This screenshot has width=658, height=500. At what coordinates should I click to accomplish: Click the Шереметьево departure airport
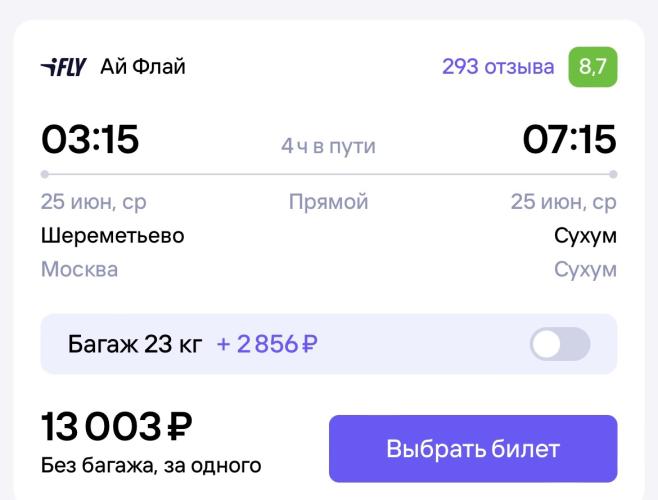tap(112, 236)
